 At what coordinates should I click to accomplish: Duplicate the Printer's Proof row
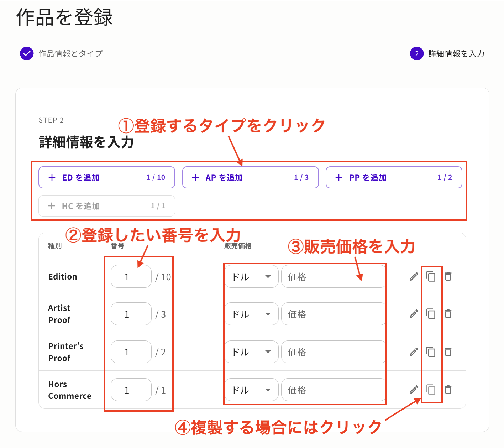pyautogui.click(x=431, y=352)
